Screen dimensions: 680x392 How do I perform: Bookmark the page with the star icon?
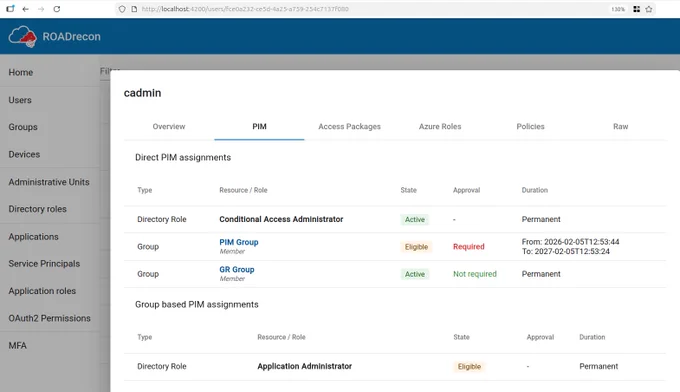point(649,9)
